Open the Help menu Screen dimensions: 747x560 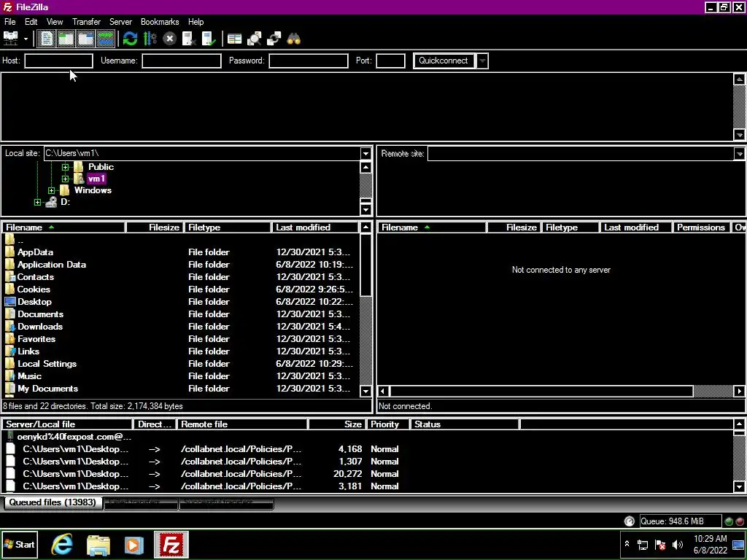pyautogui.click(x=196, y=22)
